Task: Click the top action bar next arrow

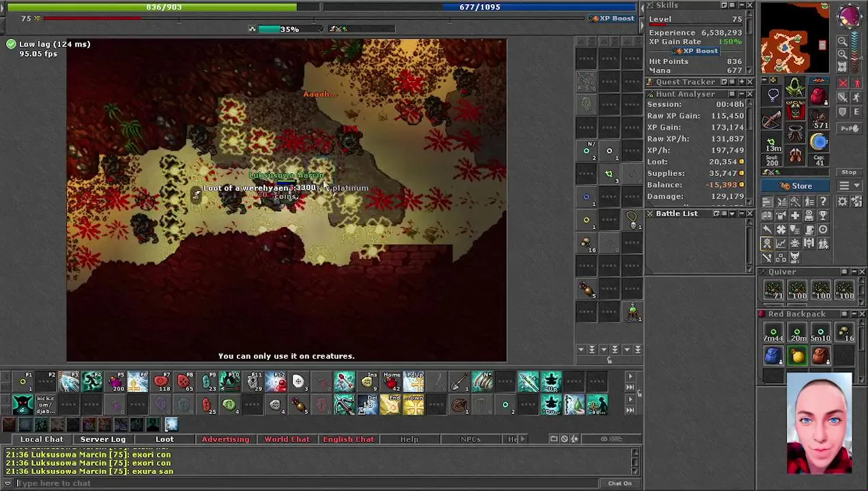Action: [x=630, y=376]
